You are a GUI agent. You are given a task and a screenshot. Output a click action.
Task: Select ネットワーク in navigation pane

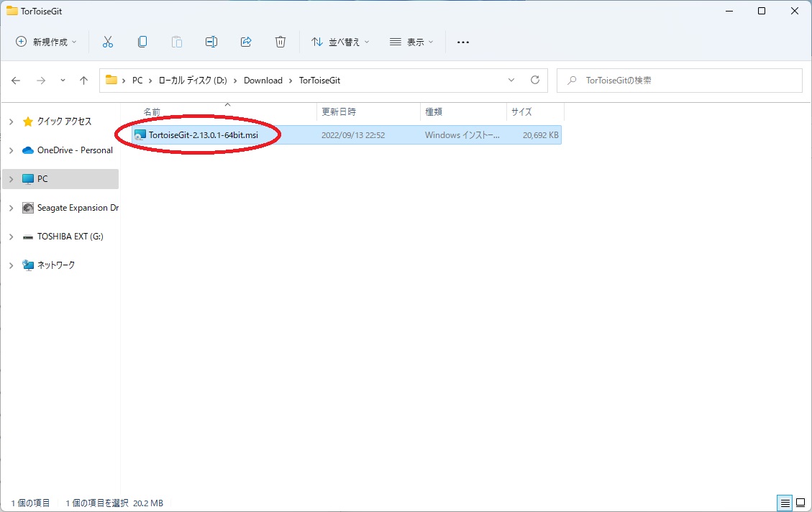click(x=56, y=265)
